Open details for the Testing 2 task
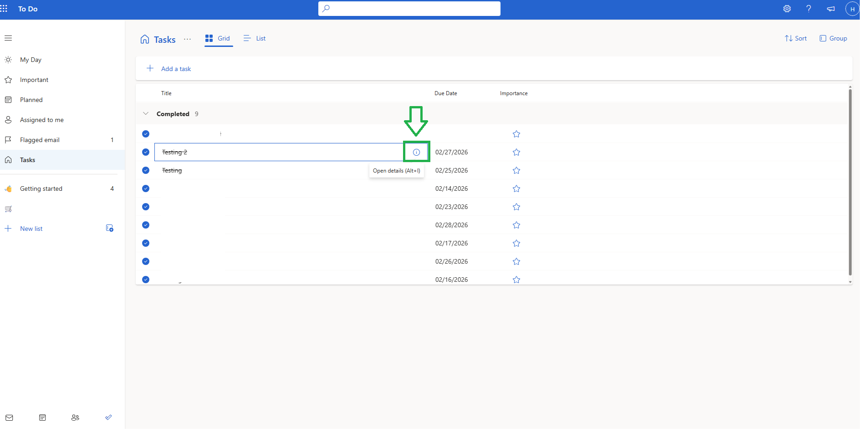Viewport: 868px width, 433px height. click(416, 152)
